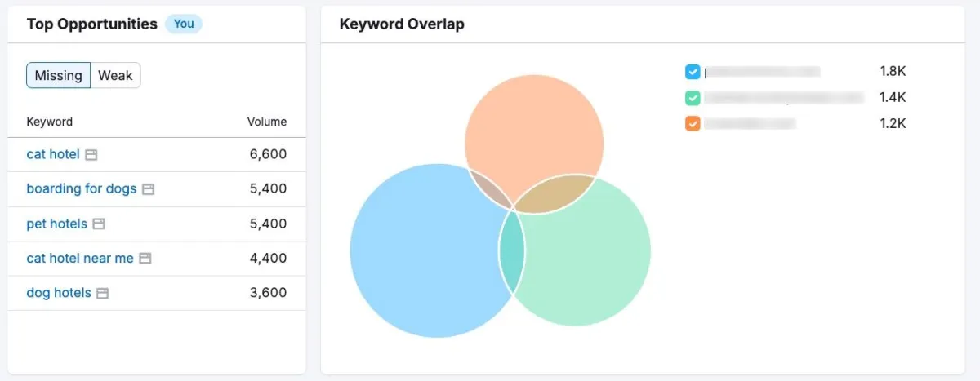
Task: Switch to the Missing tab
Action: pos(59,76)
